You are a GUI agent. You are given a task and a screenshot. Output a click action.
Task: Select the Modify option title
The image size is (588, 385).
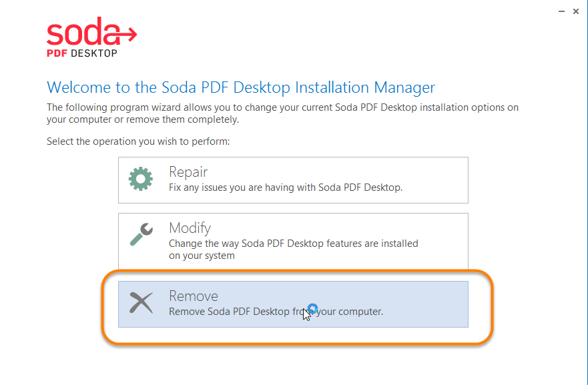coord(190,228)
